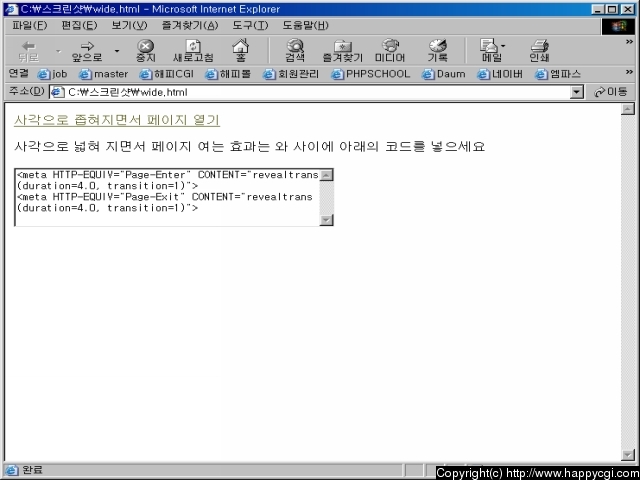Image resolution: width=640 pixels, height=480 pixels.
Task: Open the Media (미디어) toolbar icon
Action: tap(390, 51)
